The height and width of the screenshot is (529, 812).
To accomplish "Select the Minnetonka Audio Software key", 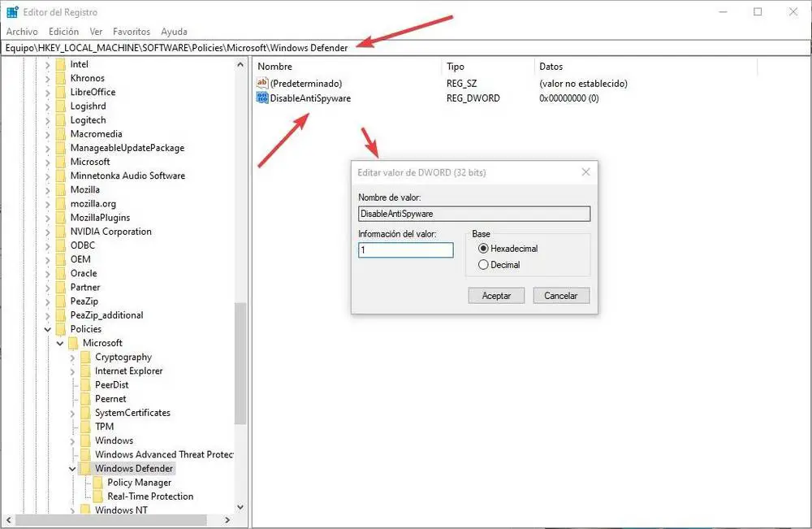I will (x=127, y=176).
